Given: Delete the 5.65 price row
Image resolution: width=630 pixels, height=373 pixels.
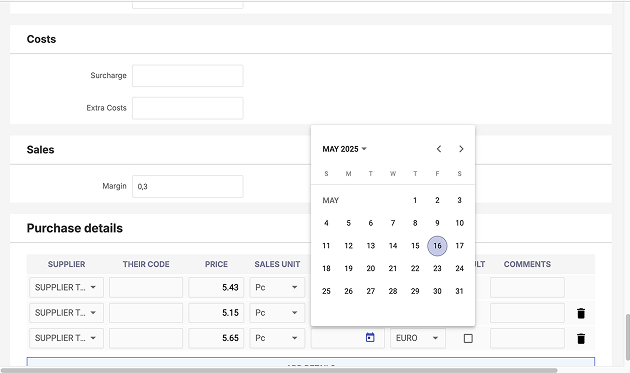Looking at the screenshot, I should 581,338.
